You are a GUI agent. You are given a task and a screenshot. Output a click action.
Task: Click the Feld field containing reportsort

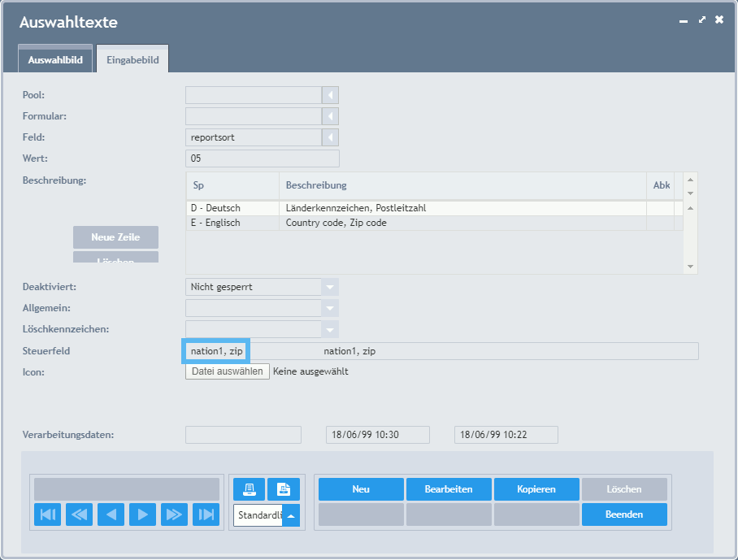(x=254, y=137)
